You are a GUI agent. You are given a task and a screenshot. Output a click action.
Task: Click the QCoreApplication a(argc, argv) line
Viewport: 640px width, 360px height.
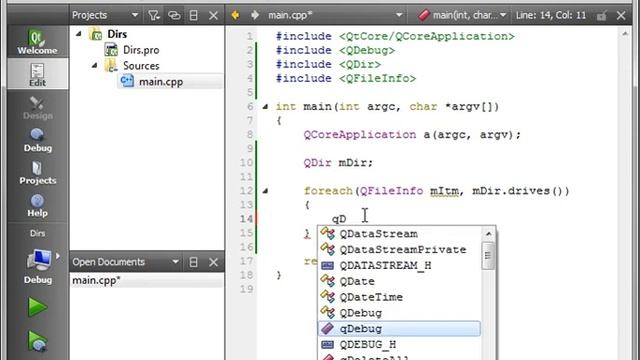(412, 135)
